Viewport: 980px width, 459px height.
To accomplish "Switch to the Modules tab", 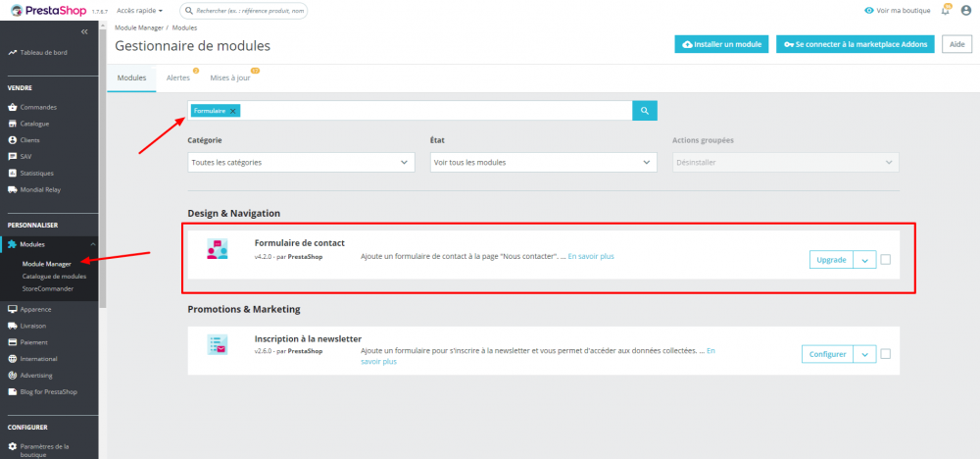I will coord(132,78).
